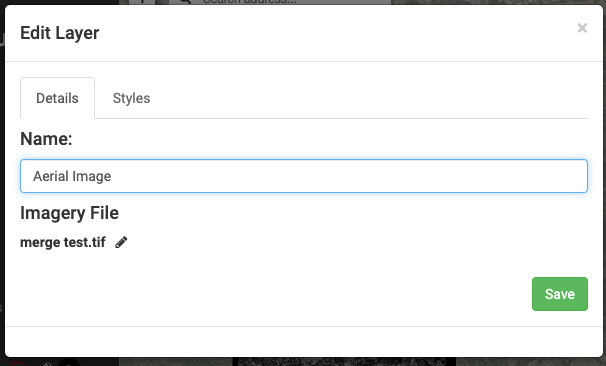
Task: Click the Save button
Action: coord(560,294)
